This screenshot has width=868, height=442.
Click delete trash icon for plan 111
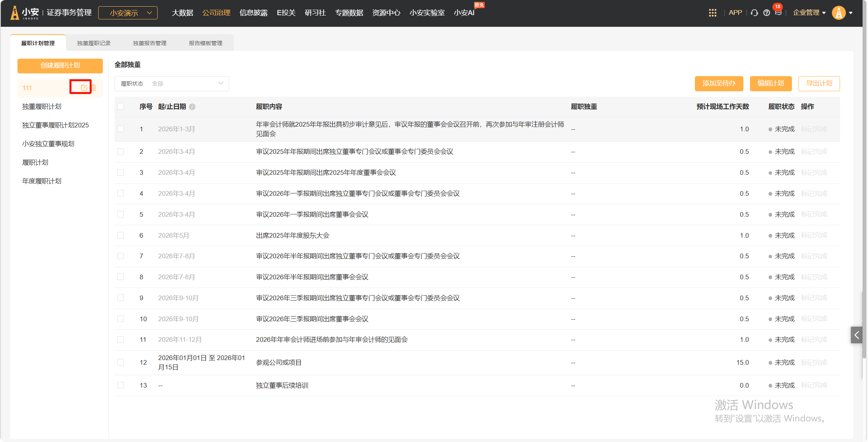pos(94,88)
